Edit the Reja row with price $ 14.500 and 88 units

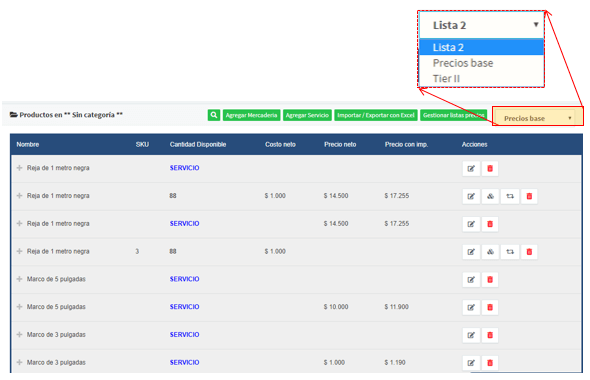471,196
